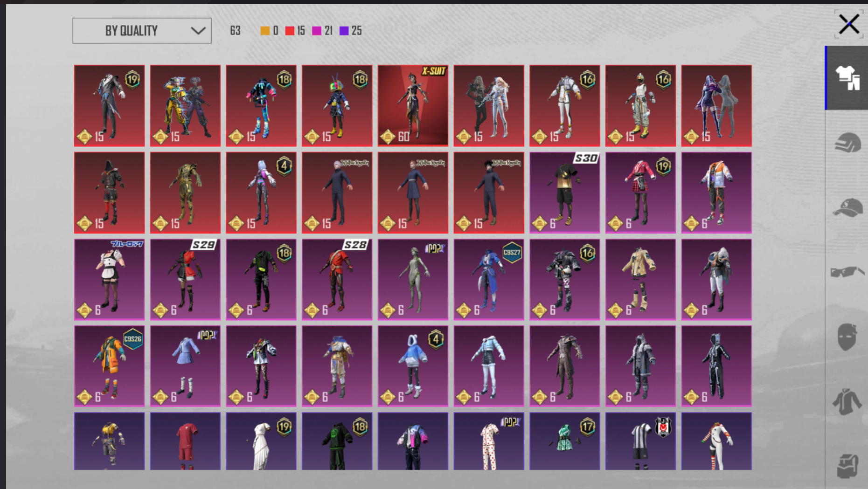Viewport: 868px width, 489px height.
Task: Select the purple and grey duo outfit
Action: (x=716, y=105)
